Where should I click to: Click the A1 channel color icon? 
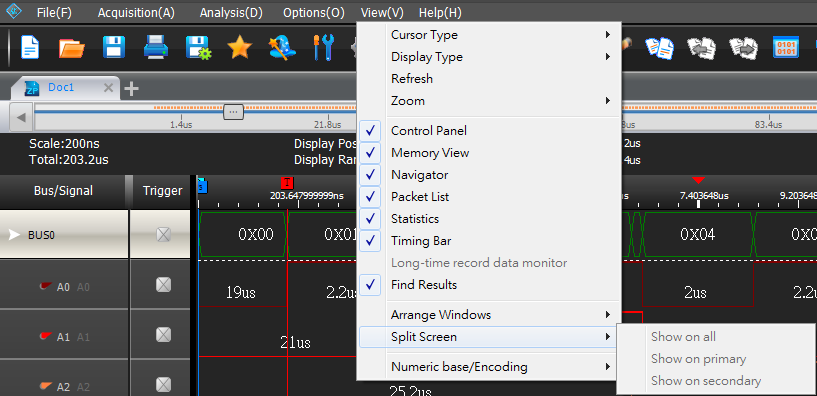(x=47, y=336)
